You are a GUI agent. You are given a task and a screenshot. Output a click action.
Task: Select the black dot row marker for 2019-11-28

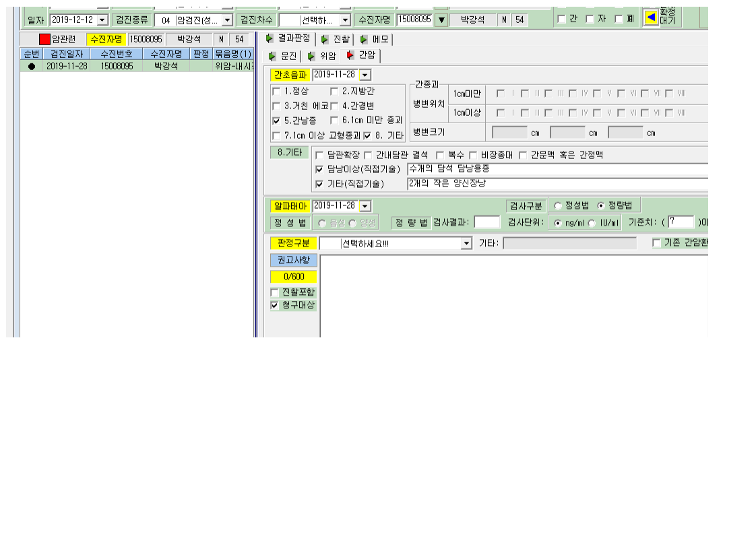tap(32, 66)
